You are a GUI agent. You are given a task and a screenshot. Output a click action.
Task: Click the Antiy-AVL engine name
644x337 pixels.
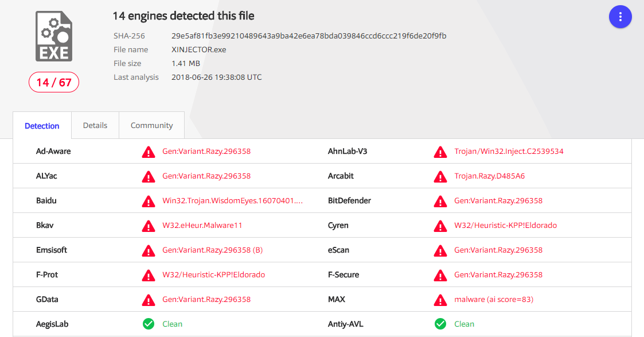(345, 324)
